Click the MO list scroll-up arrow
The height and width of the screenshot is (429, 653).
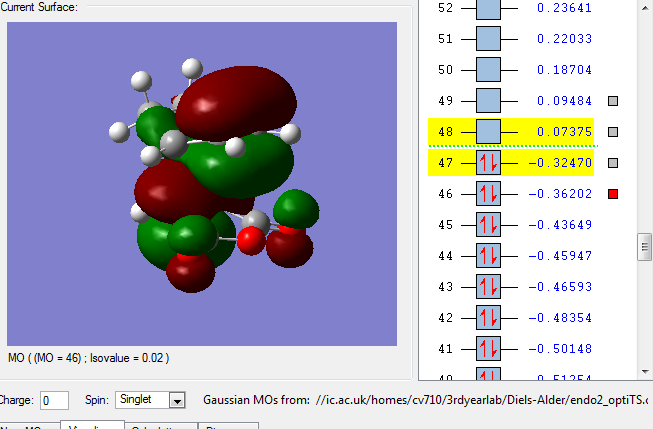coord(645,7)
